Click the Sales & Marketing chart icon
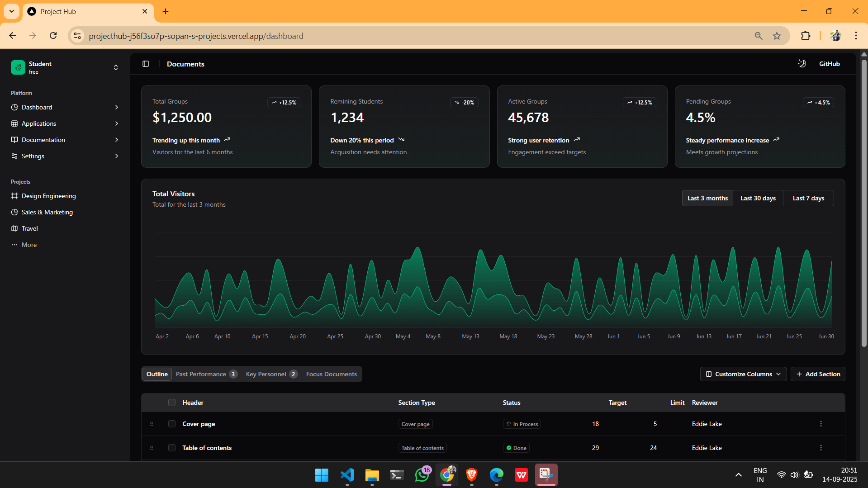 [14, 212]
